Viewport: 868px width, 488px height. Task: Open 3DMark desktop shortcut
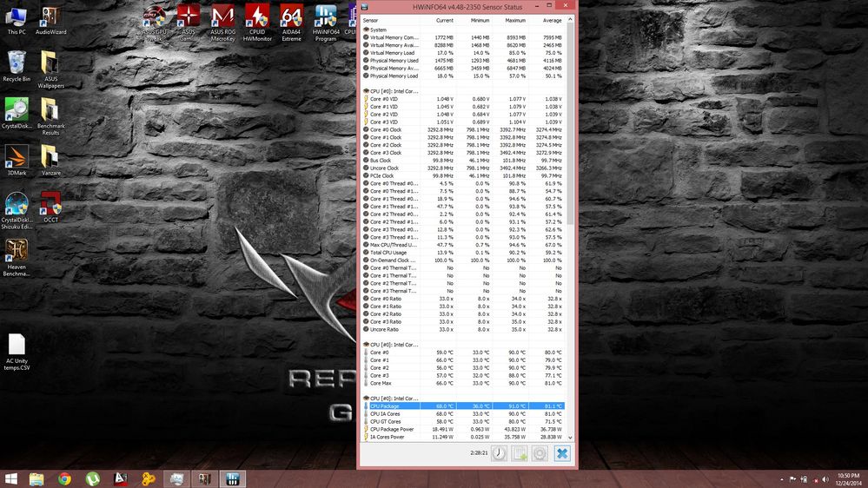point(17,161)
